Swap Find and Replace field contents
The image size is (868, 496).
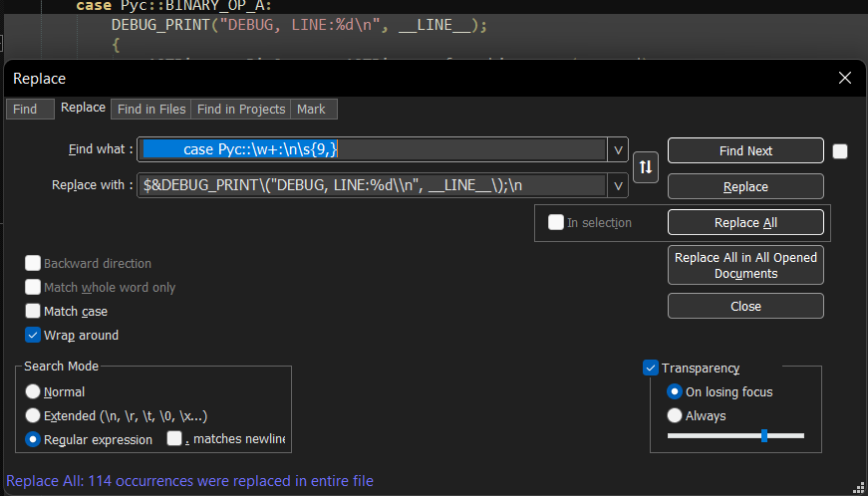646,167
